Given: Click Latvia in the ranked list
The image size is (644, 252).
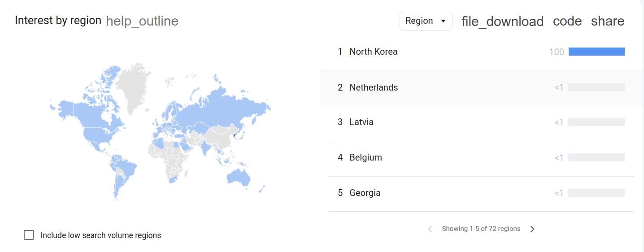Looking at the screenshot, I should tap(361, 122).
